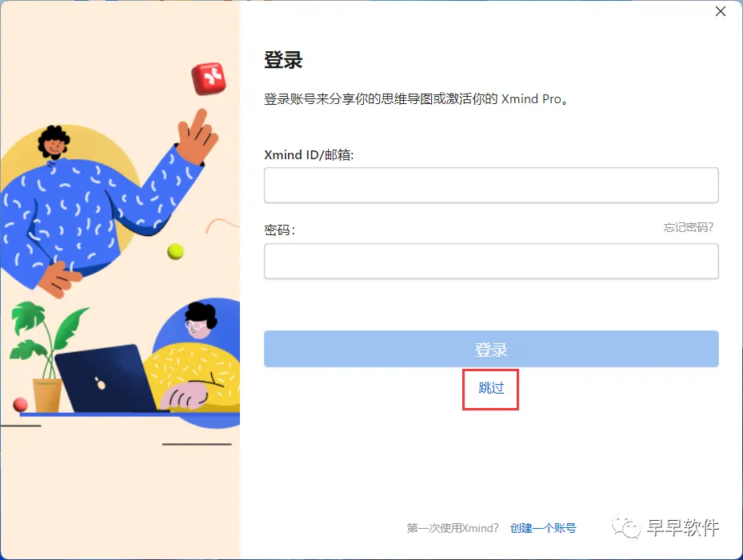This screenshot has height=560, width=743.
Task: Click the red Xmind logo cube
Action: (209, 78)
